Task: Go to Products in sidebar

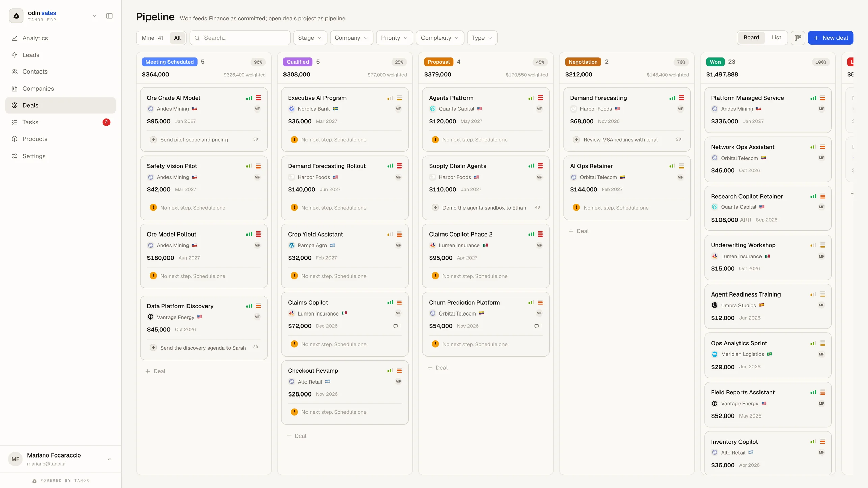Action: click(x=60, y=139)
